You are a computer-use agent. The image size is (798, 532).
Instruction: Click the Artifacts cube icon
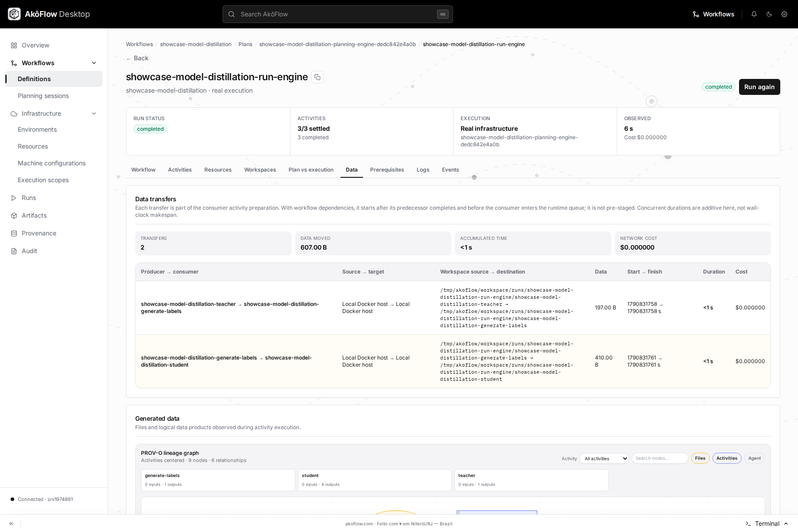tap(14, 215)
